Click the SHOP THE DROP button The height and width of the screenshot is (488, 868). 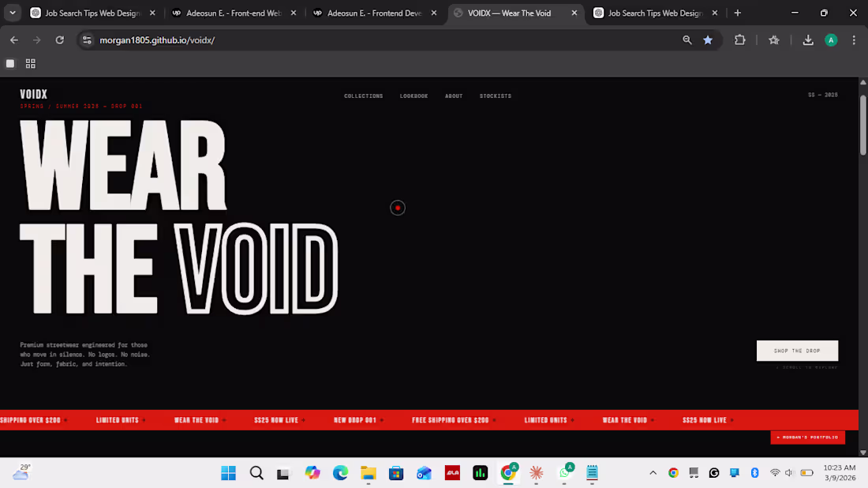click(797, 351)
